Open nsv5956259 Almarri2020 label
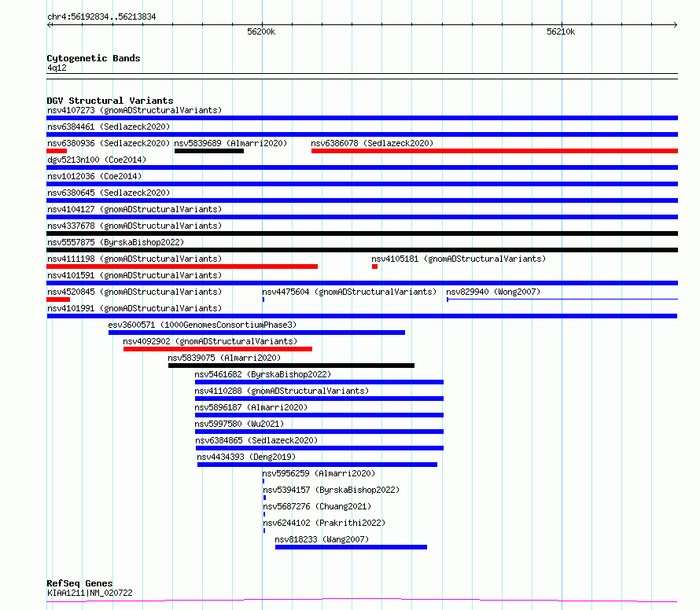This screenshot has height=610, width=700. coord(319,473)
